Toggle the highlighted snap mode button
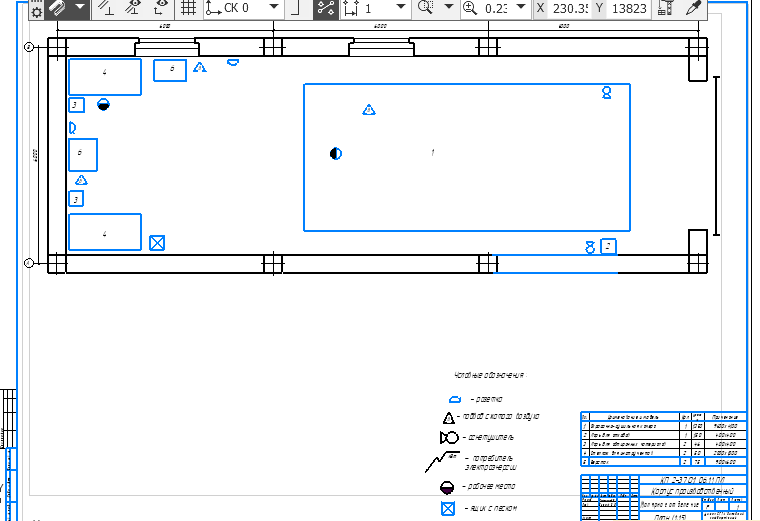The image size is (760, 521). coord(325,8)
